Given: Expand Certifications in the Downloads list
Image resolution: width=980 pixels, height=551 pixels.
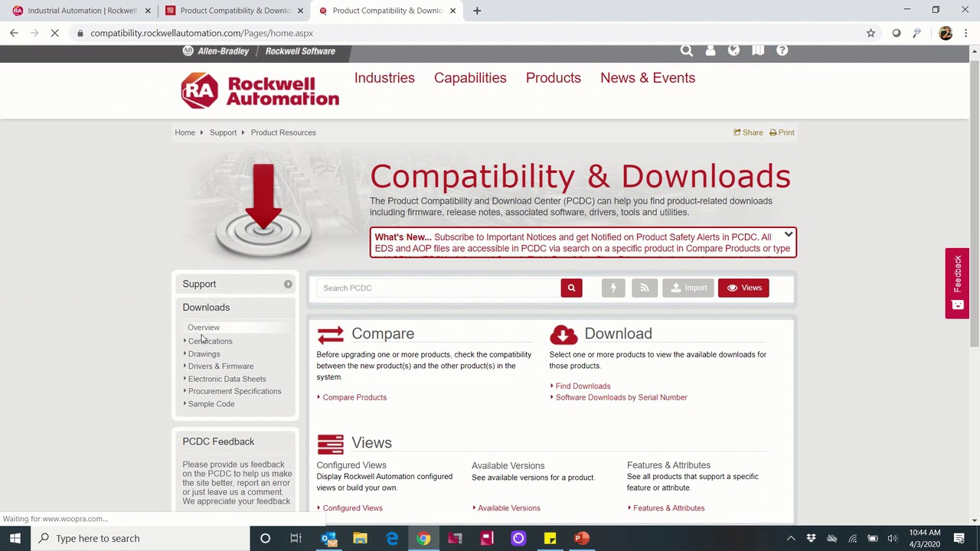Looking at the screenshot, I should tap(208, 341).
